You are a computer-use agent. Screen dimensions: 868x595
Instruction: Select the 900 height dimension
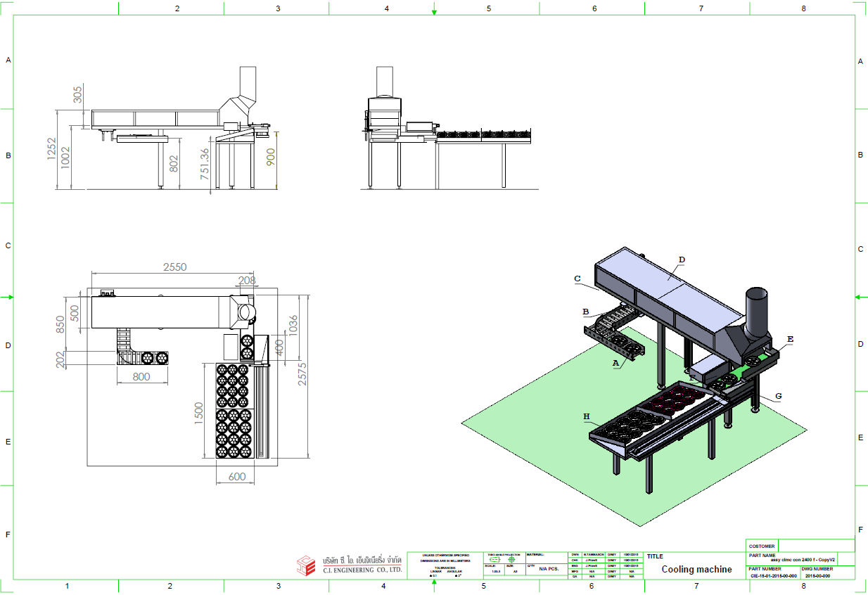point(272,156)
